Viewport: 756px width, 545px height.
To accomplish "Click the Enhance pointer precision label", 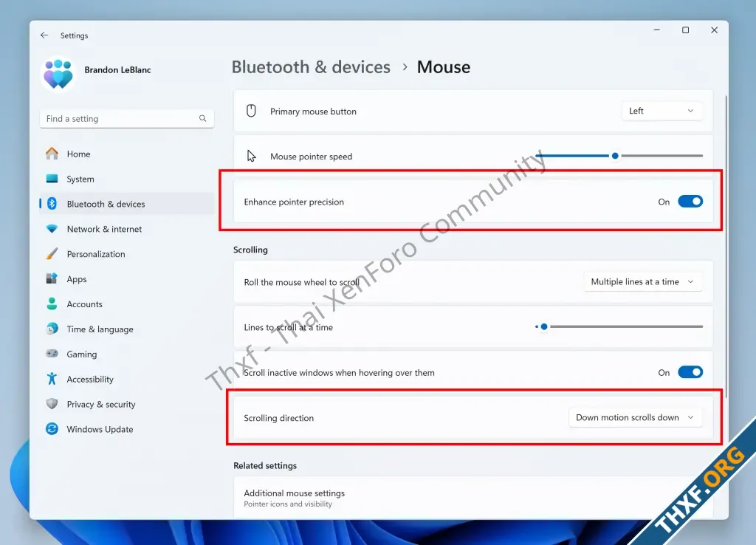I will pos(294,202).
